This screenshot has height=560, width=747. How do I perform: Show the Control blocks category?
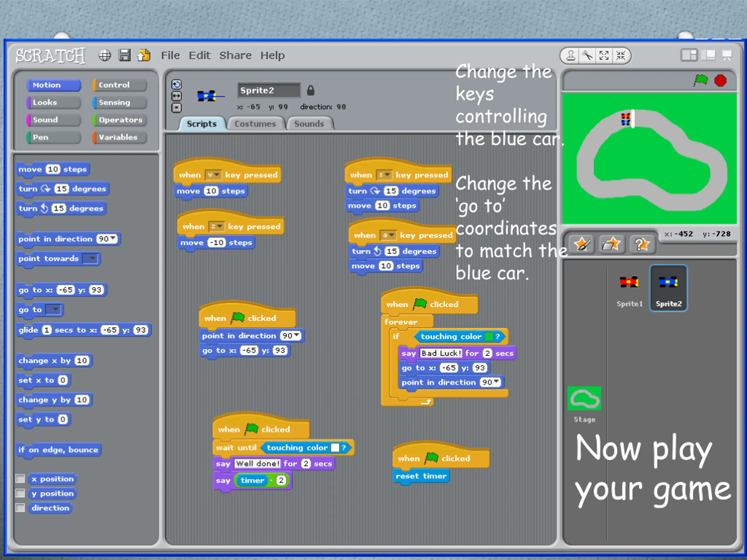point(120,85)
